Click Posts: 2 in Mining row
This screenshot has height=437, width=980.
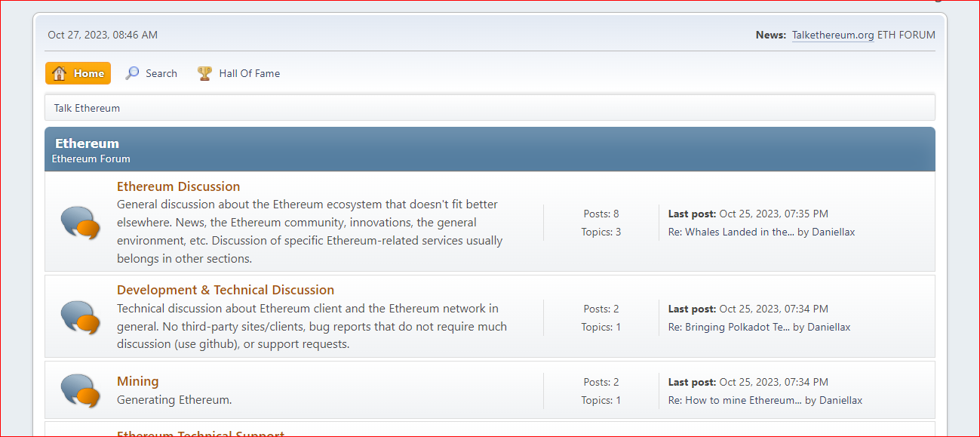tap(601, 382)
